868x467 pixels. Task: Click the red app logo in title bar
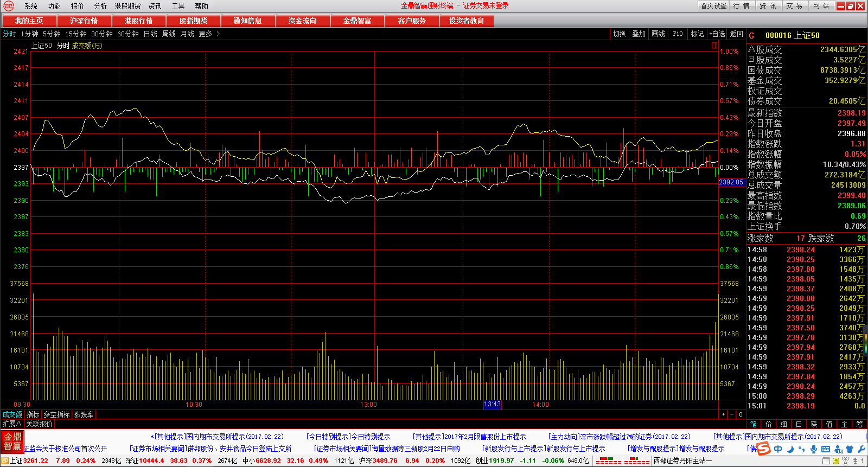pyautogui.click(x=9, y=6)
